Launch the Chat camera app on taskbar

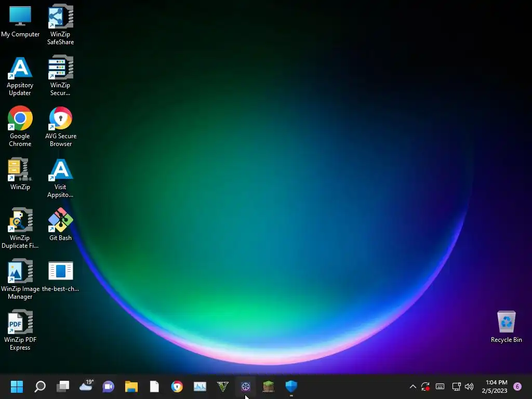(x=108, y=387)
